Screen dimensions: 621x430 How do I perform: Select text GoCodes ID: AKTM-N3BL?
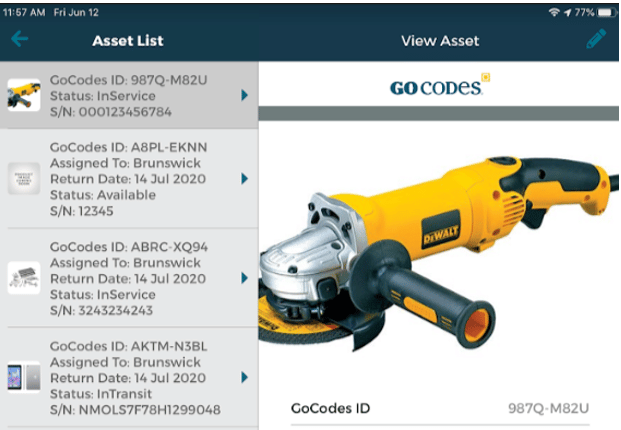point(128,346)
